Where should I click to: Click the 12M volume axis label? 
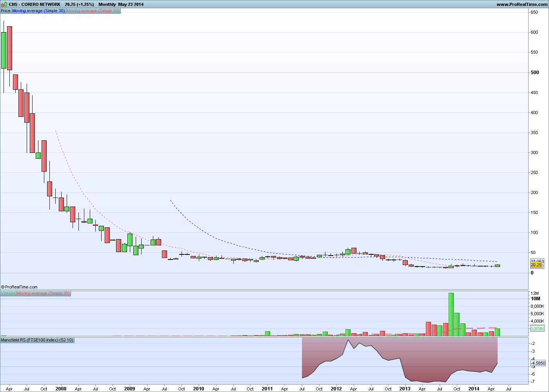(534, 293)
